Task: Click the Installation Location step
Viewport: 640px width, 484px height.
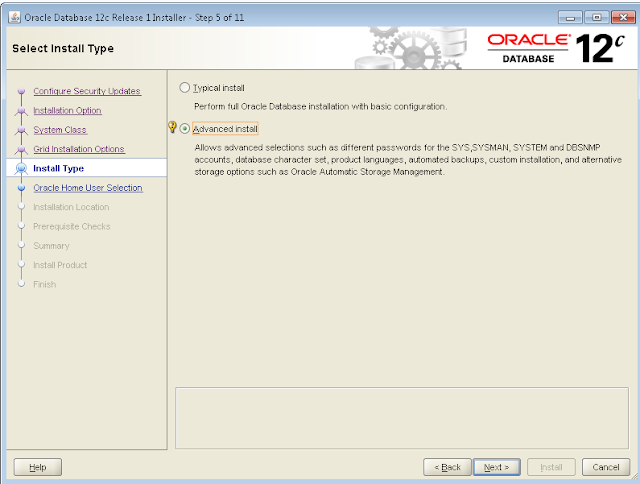Action: 71,207
